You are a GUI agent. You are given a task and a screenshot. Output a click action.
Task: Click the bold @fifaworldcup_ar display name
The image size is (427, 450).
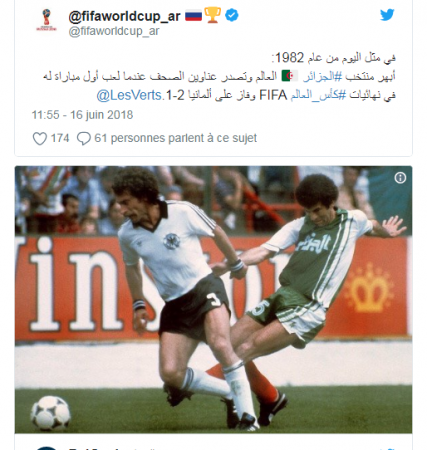point(124,16)
